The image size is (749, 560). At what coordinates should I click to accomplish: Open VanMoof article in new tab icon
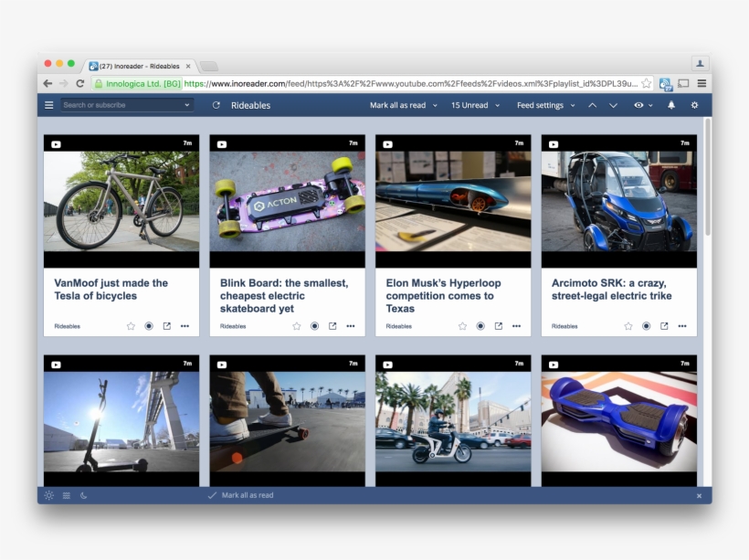(167, 326)
